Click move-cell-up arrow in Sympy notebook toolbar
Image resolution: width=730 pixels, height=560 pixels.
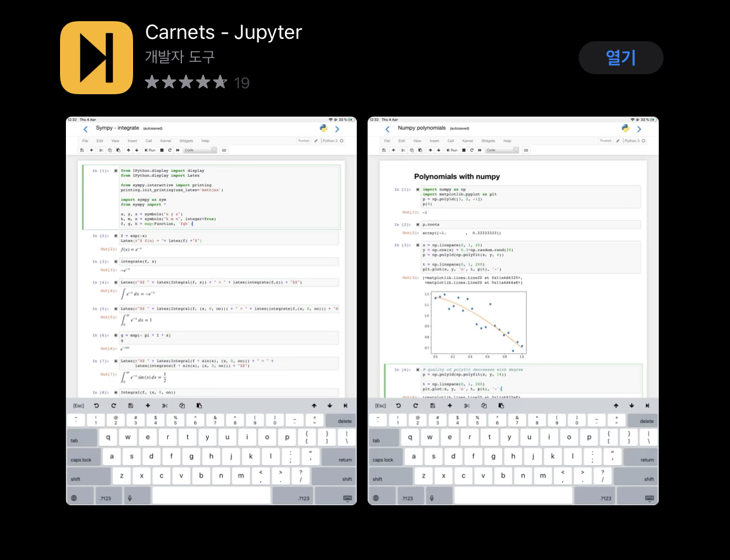point(128,150)
